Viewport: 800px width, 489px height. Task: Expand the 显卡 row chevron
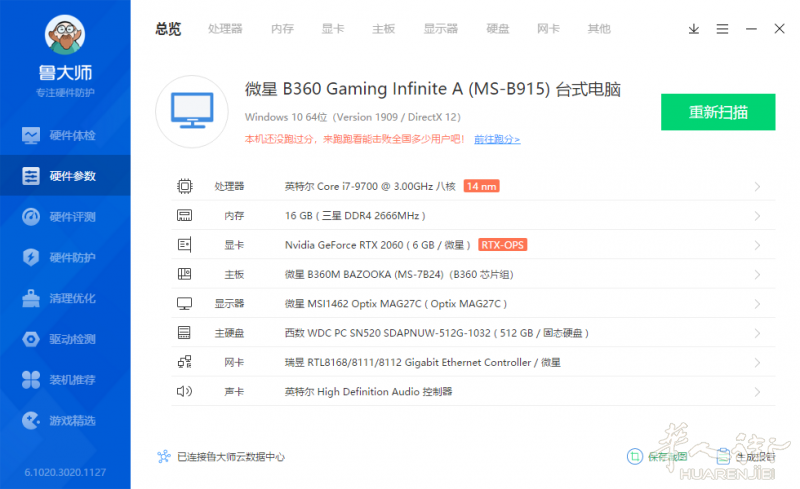point(757,246)
